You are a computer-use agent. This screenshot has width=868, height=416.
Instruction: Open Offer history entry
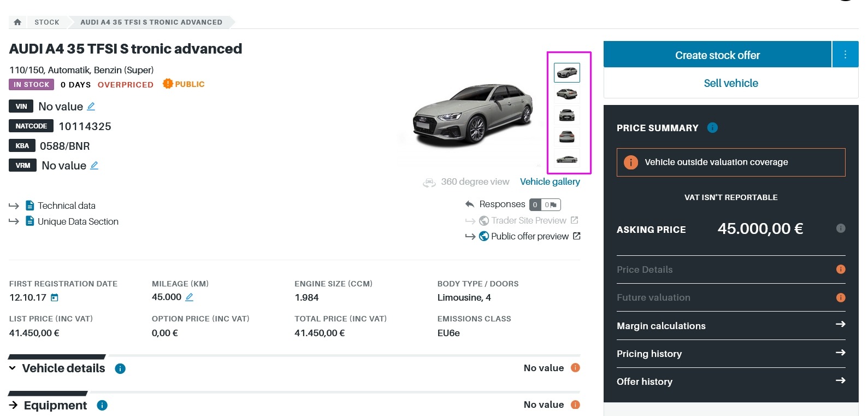(731, 381)
